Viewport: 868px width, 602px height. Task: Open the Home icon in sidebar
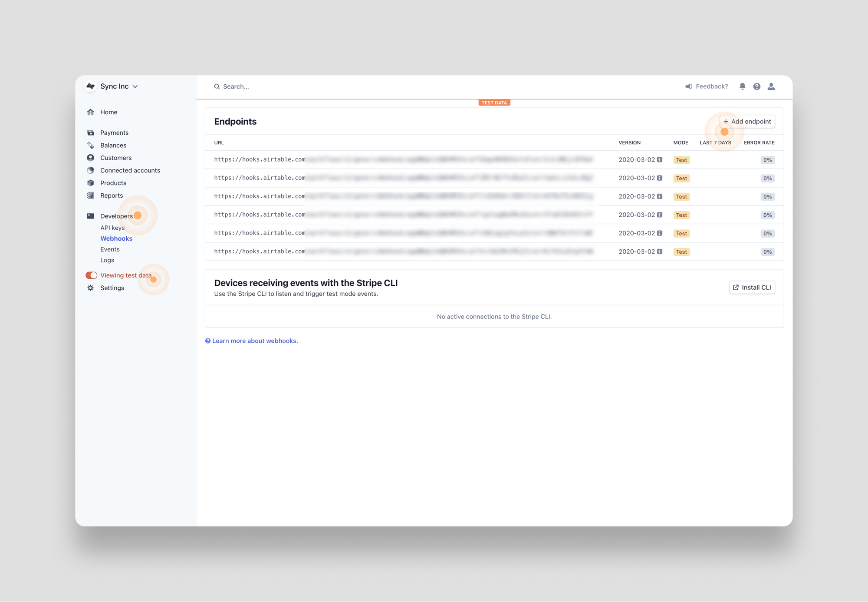pos(91,112)
